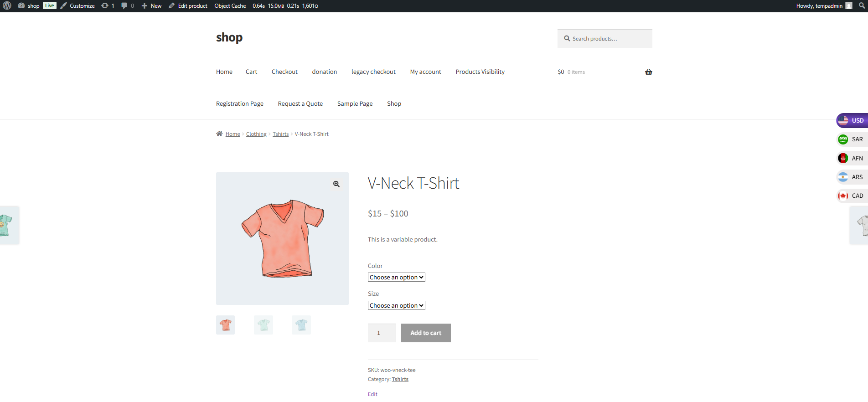Viewport: 868px width, 402px height.
Task: Open the My account menu item
Action: click(x=425, y=72)
